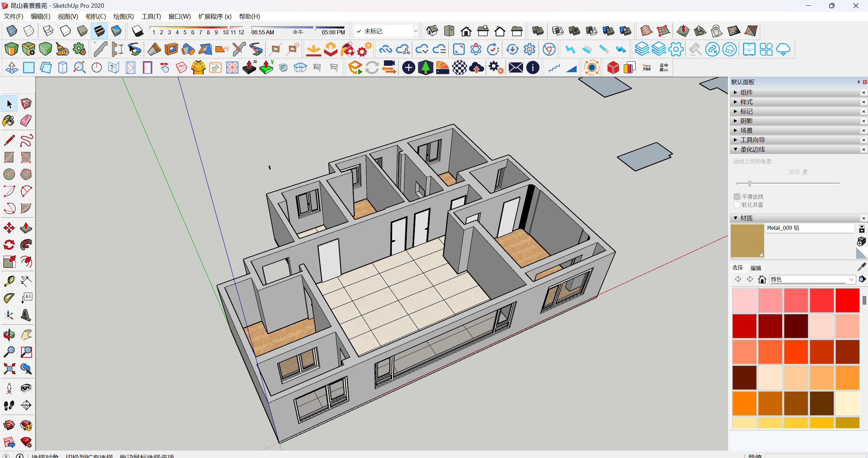This screenshot has height=458, width=868.
Task: Toggle the 未标记 tag checkmark
Action: coord(359,31)
